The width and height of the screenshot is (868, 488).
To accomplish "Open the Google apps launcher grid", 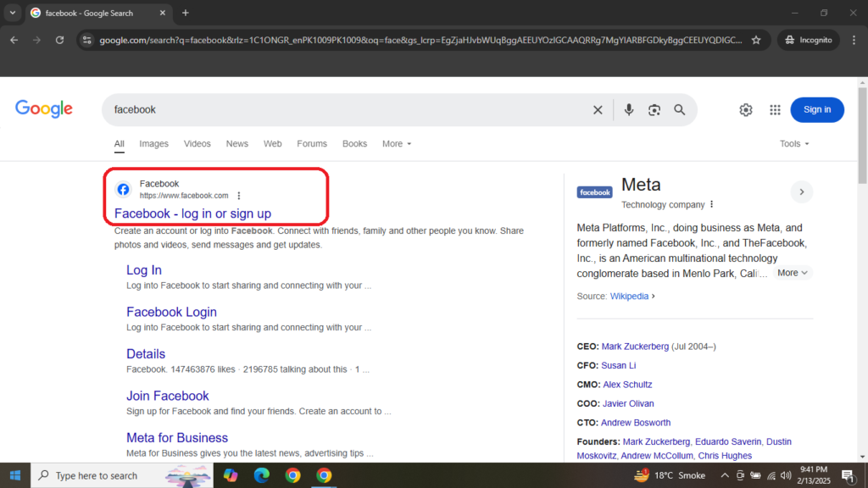I will tap(775, 109).
